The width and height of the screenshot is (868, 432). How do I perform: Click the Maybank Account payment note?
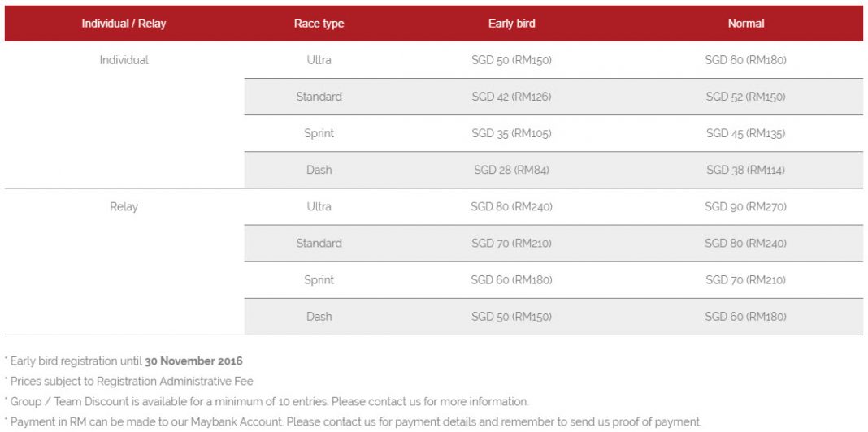point(353,422)
